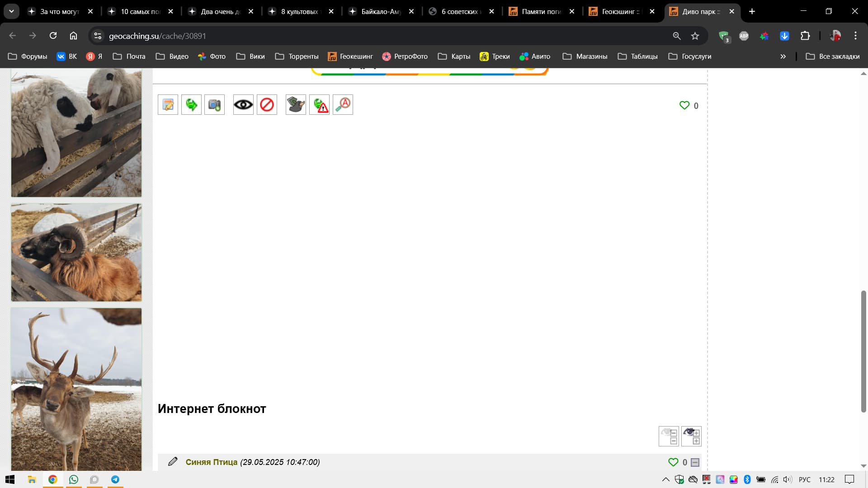This screenshot has width=868, height=488.
Task: Click the mole with map icon
Action: 296,105
